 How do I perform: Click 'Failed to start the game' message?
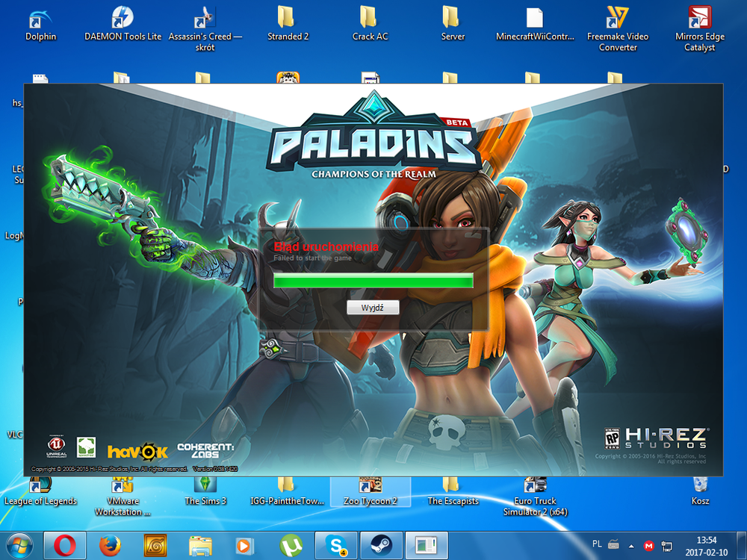pyautogui.click(x=312, y=258)
